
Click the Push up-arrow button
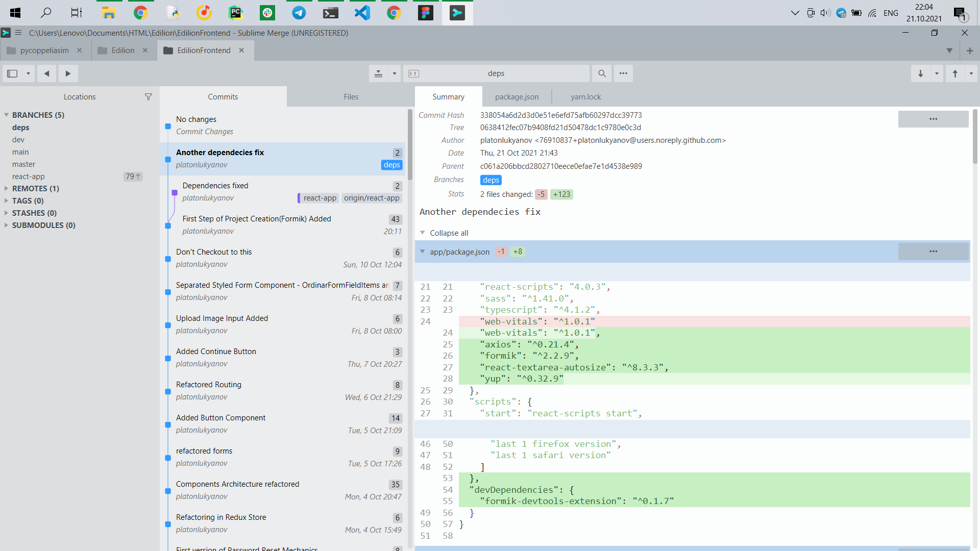[x=955, y=73]
